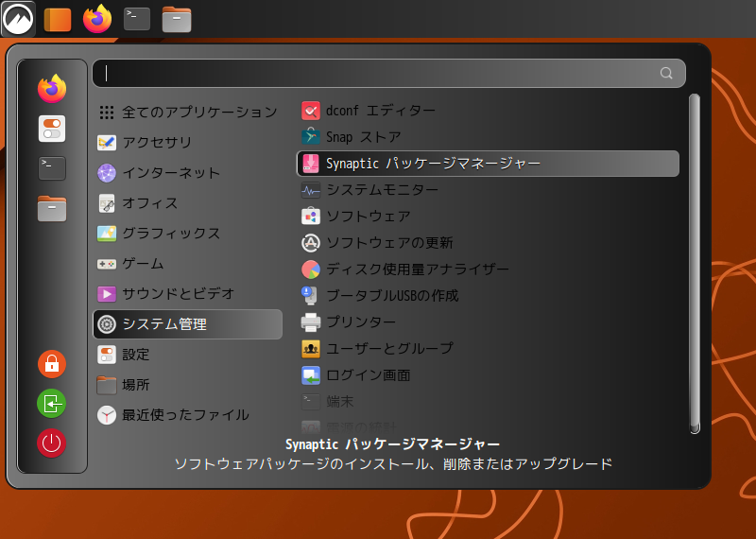
Task: Select 最近使ったファイル category
Action: point(187,415)
